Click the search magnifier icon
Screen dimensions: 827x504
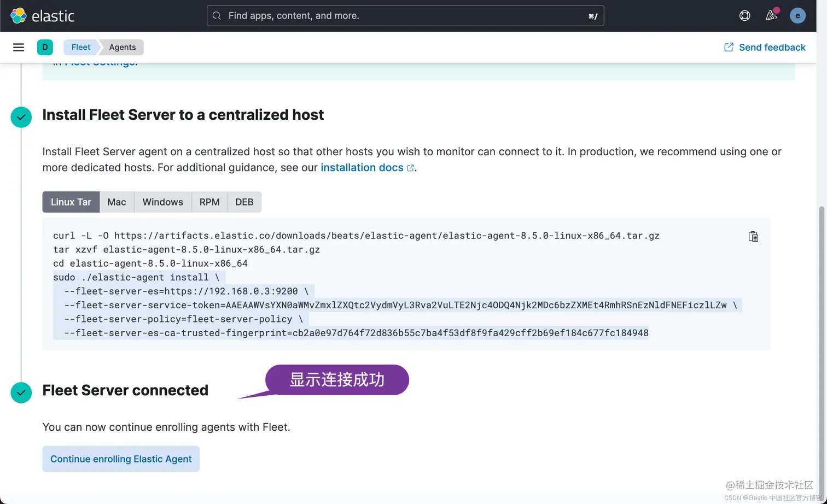(217, 16)
